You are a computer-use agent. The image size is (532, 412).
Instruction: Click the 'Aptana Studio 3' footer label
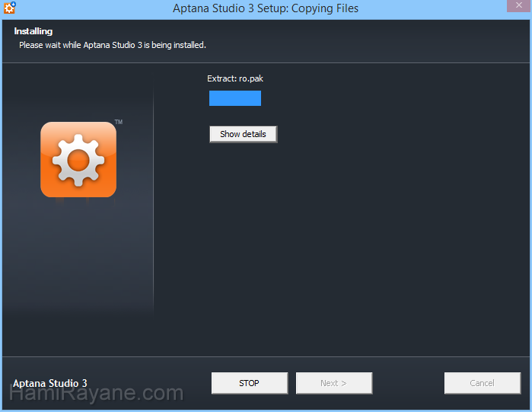click(50, 384)
